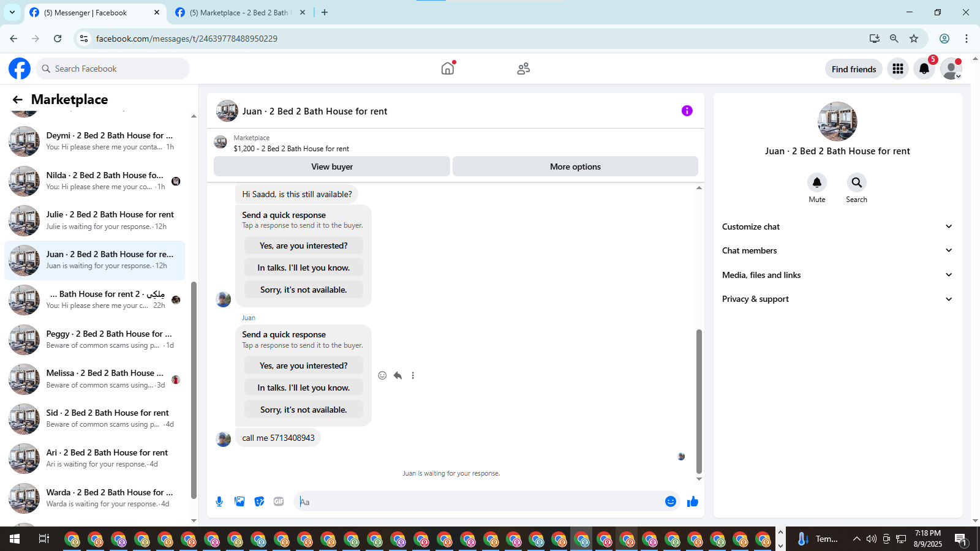Click the Search Facebook field
This screenshot has width=980, height=551.
click(113, 69)
